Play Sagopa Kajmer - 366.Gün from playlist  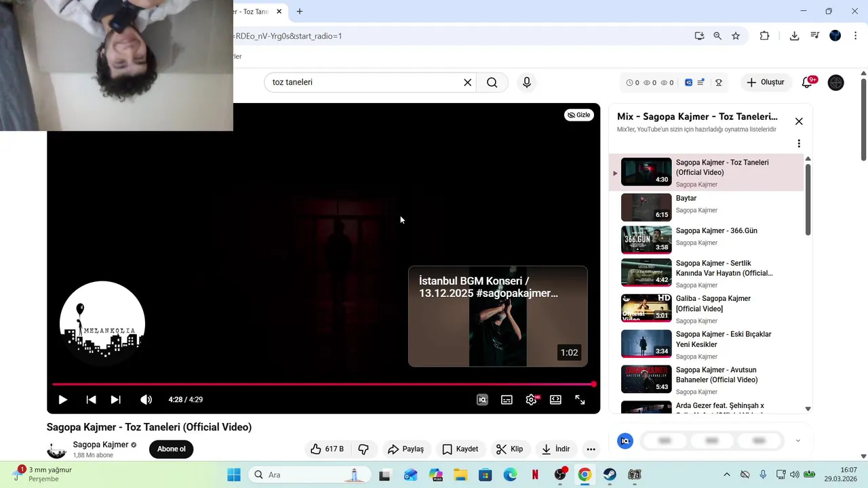point(707,240)
